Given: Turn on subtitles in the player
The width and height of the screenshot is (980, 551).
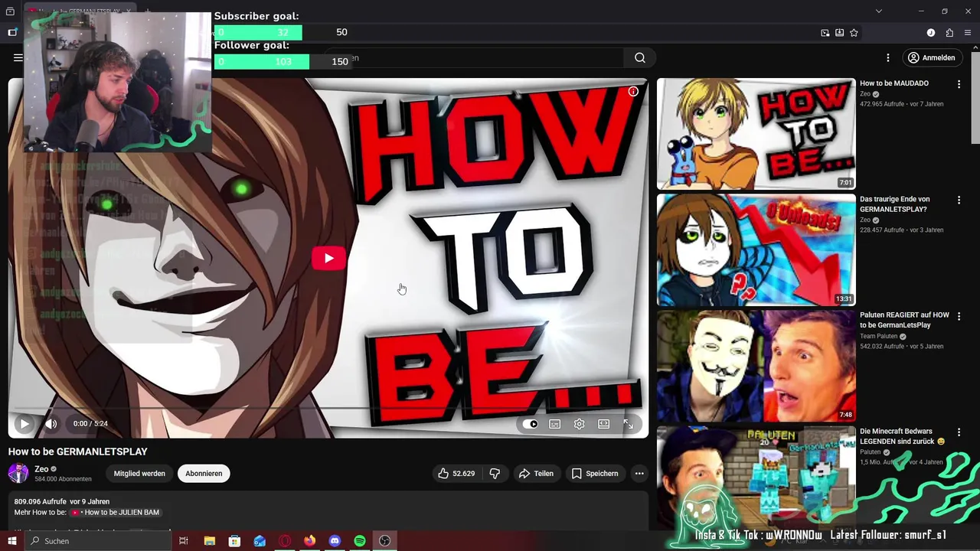Looking at the screenshot, I should [555, 424].
